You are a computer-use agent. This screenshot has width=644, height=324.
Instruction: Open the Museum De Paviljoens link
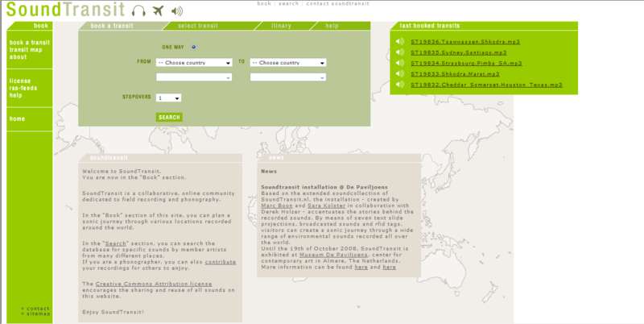(x=333, y=255)
